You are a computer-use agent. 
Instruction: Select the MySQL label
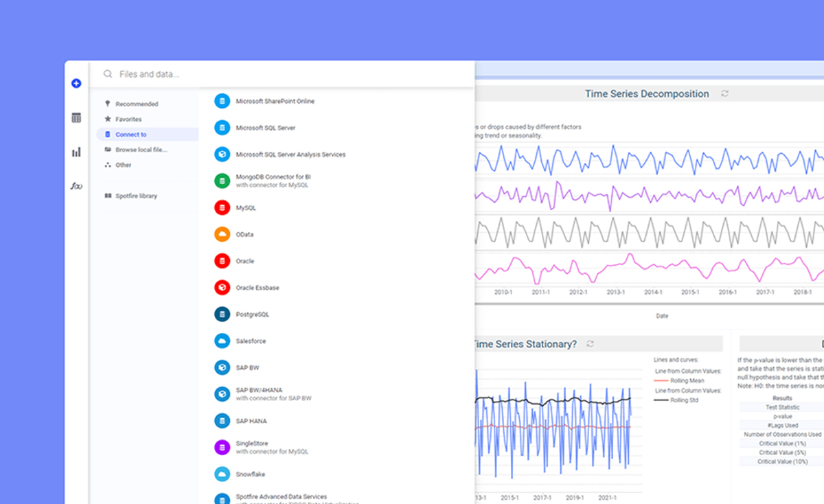pyautogui.click(x=245, y=207)
